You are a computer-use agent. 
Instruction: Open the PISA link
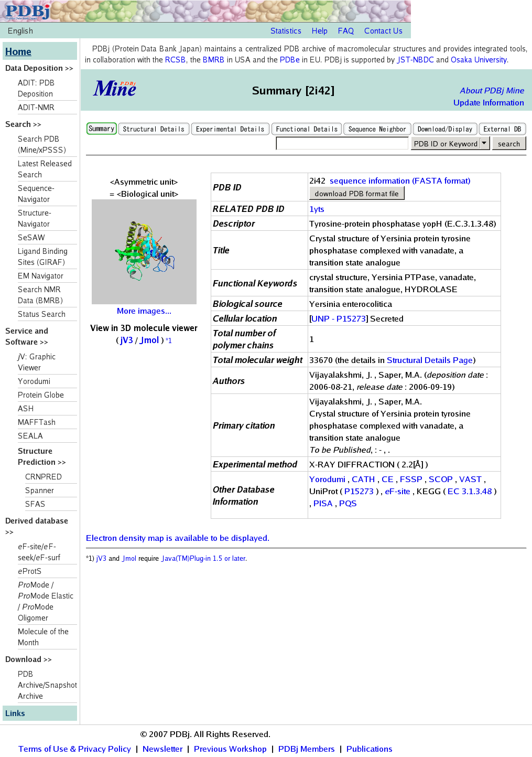(323, 503)
